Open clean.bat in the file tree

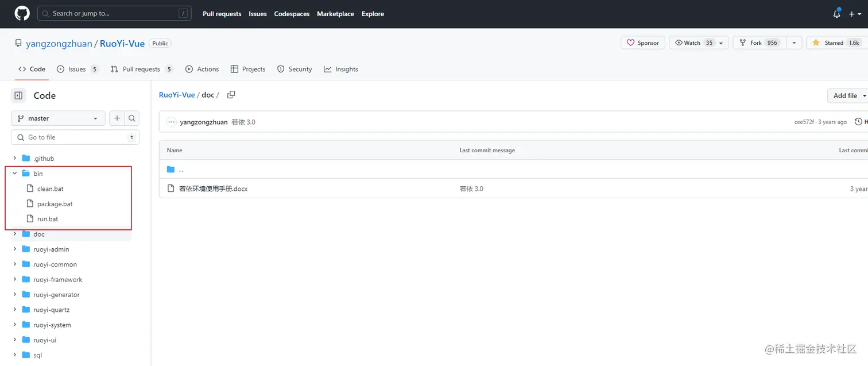[50, 188]
